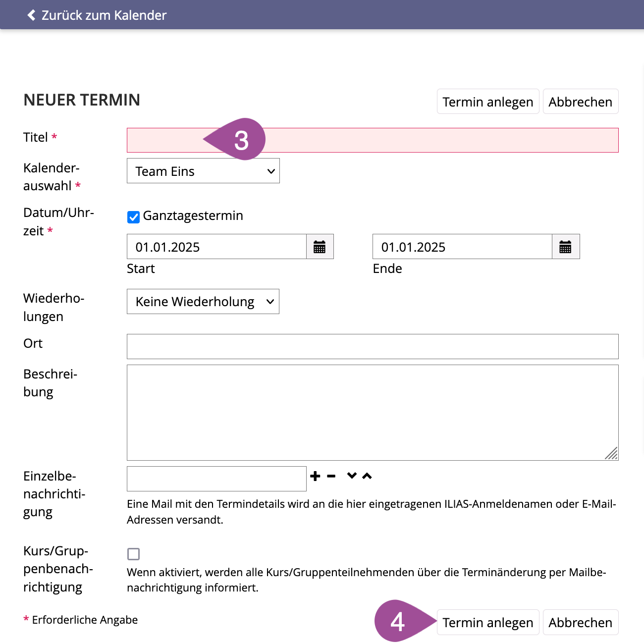Click the back arrow beside Zurück zum Kalender
644x644 pixels.
coord(31,15)
